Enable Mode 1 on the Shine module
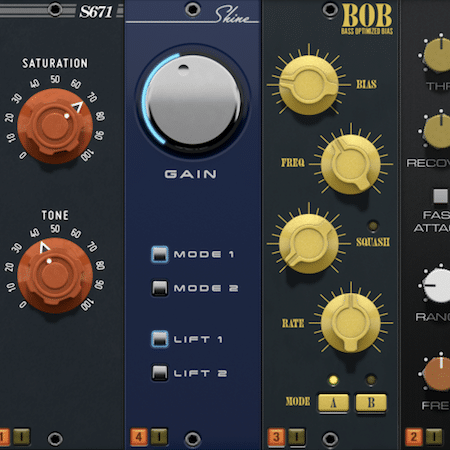The width and height of the screenshot is (450, 450). click(x=160, y=255)
